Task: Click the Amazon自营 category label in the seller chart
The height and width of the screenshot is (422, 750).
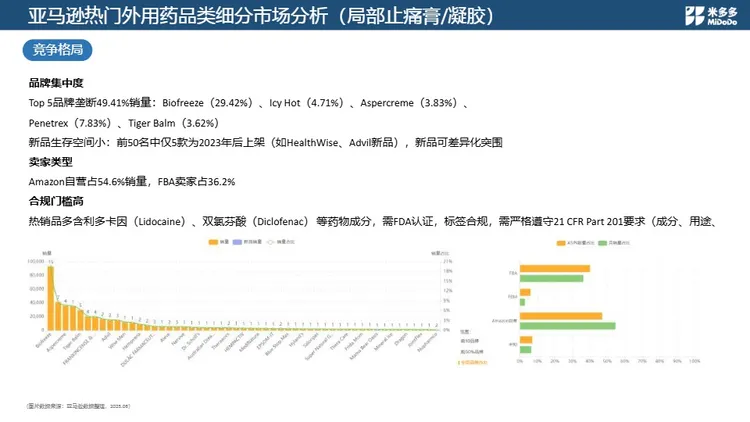Action: pyautogui.click(x=505, y=321)
